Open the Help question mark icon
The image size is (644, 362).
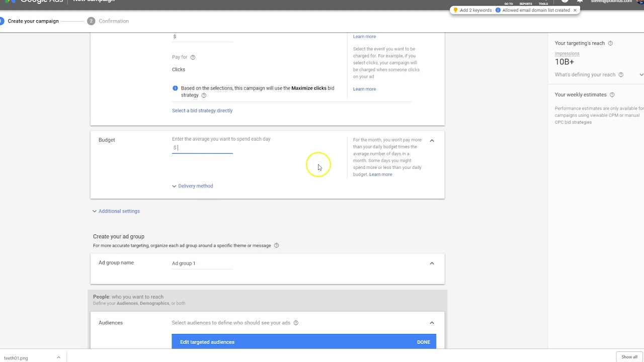pos(565,2)
